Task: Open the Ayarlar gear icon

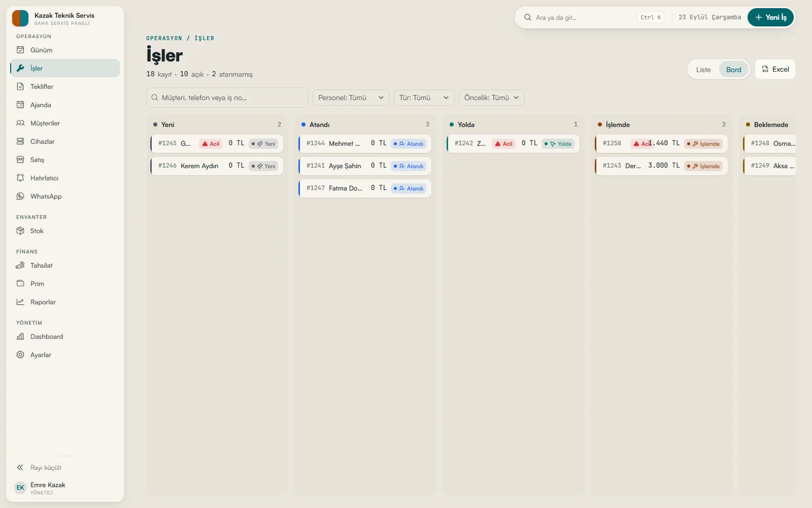Action: click(x=20, y=355)
